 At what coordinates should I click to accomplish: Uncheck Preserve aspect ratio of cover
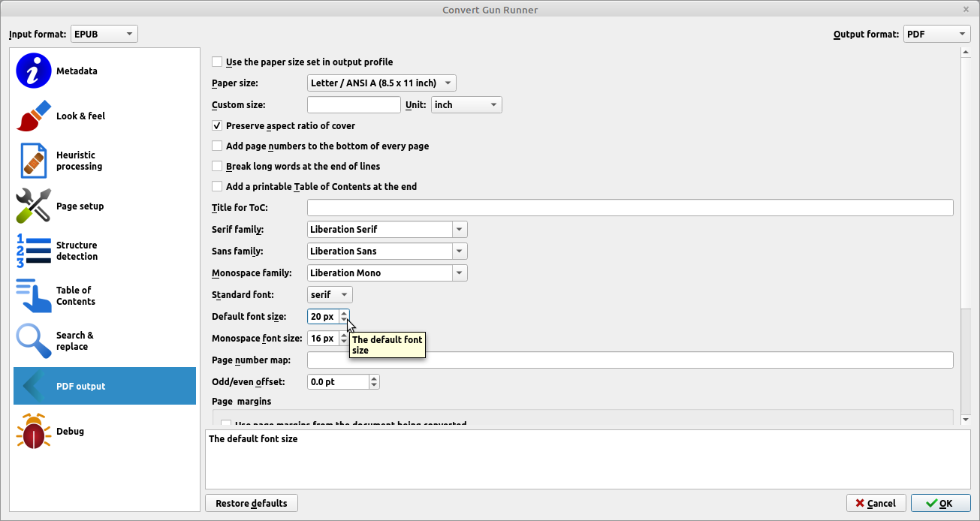[217, 126]
